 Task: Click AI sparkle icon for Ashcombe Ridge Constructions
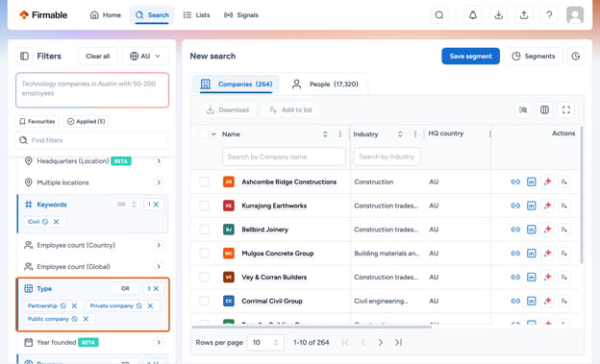click(547, 182)
